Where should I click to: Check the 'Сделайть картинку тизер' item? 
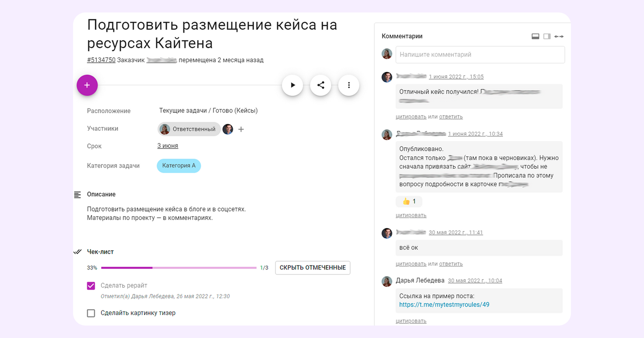tap(91, 313)
